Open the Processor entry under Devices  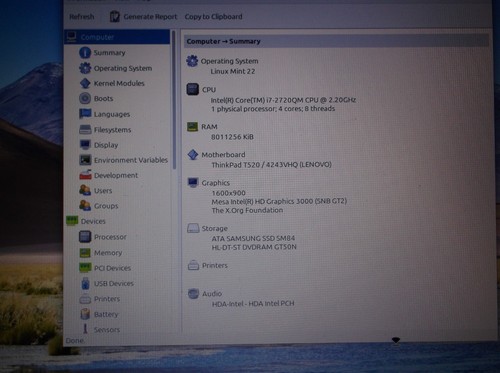pos(110,237)
